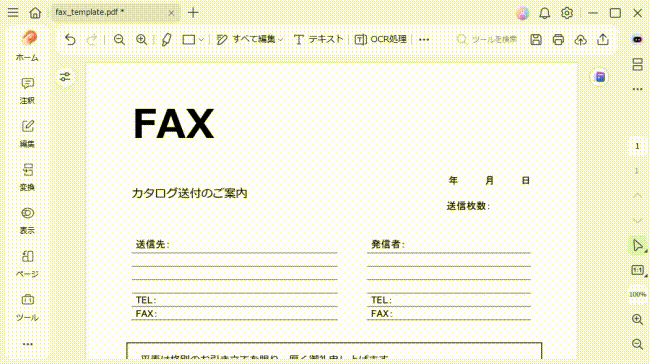Zoom in using the toolbar magnifier
This screenshot has height=364, width=650.
coord(141,39)
